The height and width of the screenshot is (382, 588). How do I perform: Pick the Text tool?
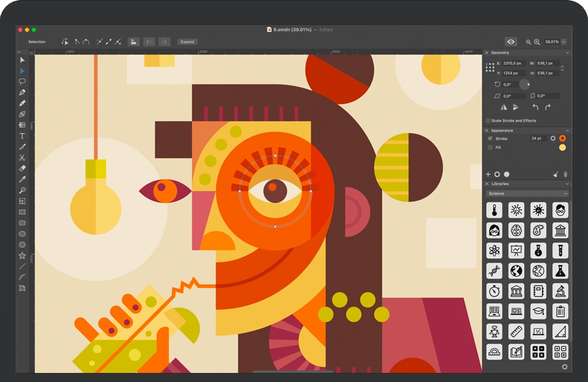click(x=22, y=136)
